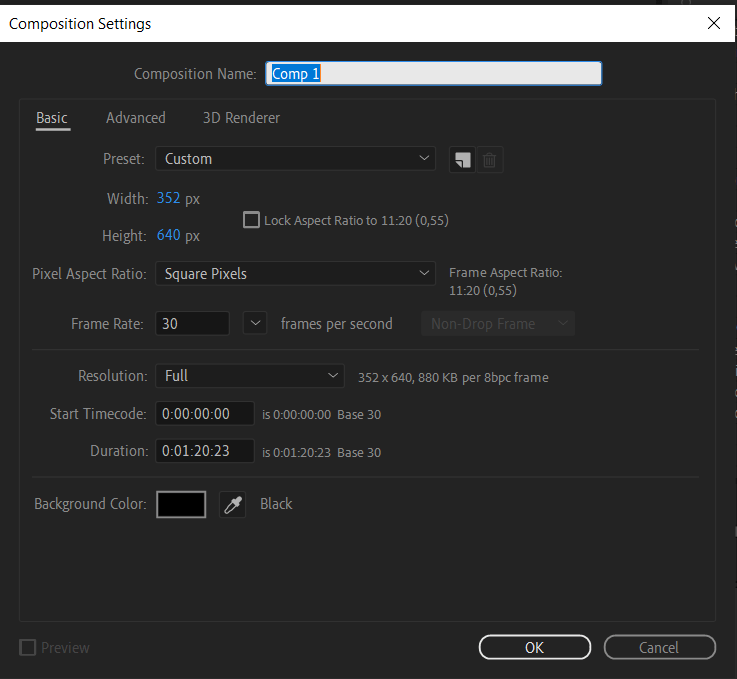Open the Resolution dropdown set to Full
The image size is (737, 679).
pyautogui.click(x=250, y=376)
